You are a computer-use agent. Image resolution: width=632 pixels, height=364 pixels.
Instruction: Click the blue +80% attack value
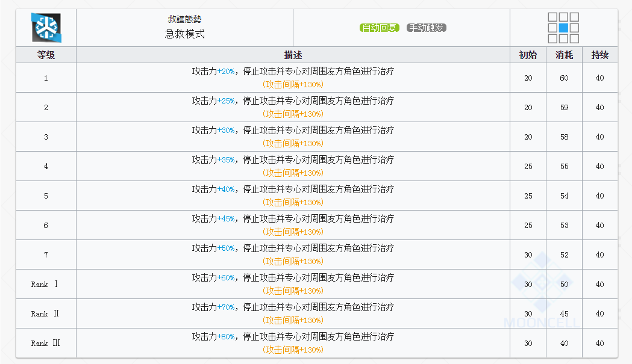pos(226,336)
